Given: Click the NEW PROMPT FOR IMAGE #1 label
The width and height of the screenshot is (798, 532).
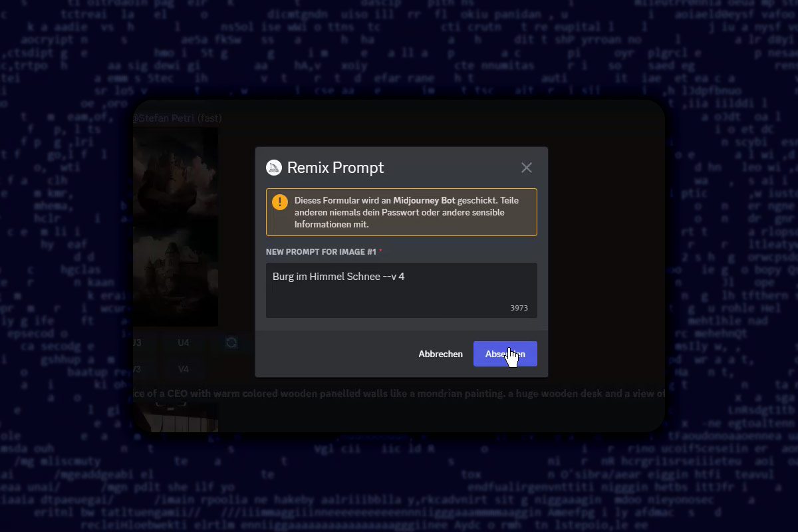Looking at the screenshot, I should 321,252.
